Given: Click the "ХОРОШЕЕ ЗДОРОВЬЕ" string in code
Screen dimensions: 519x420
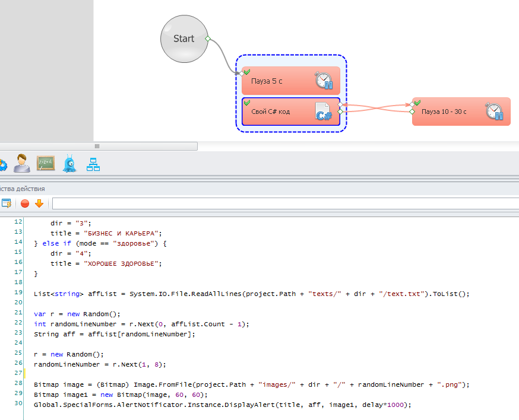Looking at the screenshot, I should pos(121,264).
